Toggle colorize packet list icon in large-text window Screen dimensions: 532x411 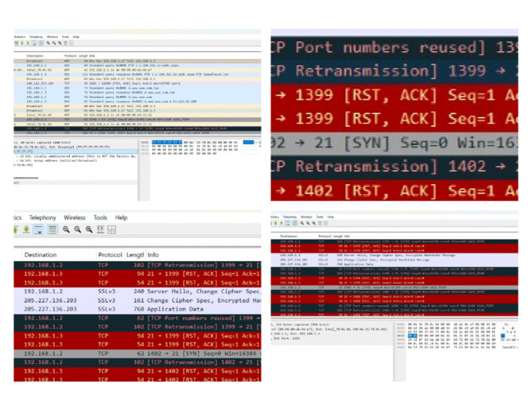(52, 230)
